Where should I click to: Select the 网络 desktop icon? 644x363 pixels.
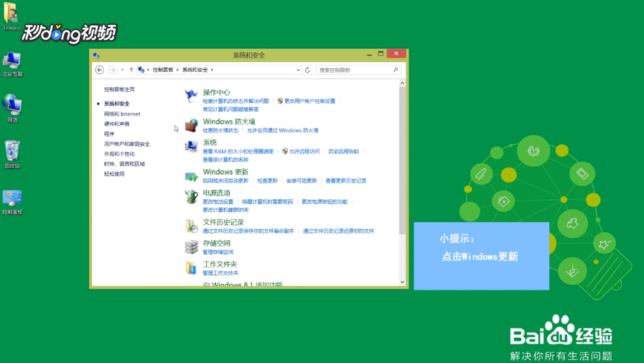point(12,109)
